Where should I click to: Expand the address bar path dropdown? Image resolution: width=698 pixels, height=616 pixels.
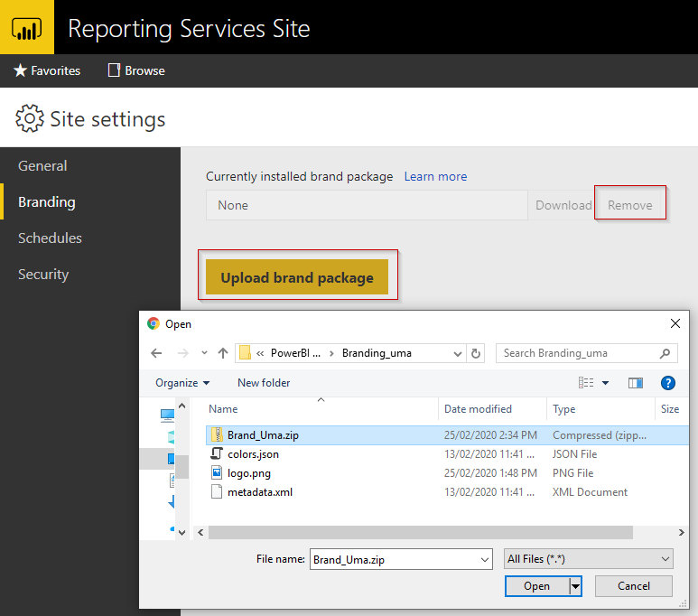pos(457,354)
